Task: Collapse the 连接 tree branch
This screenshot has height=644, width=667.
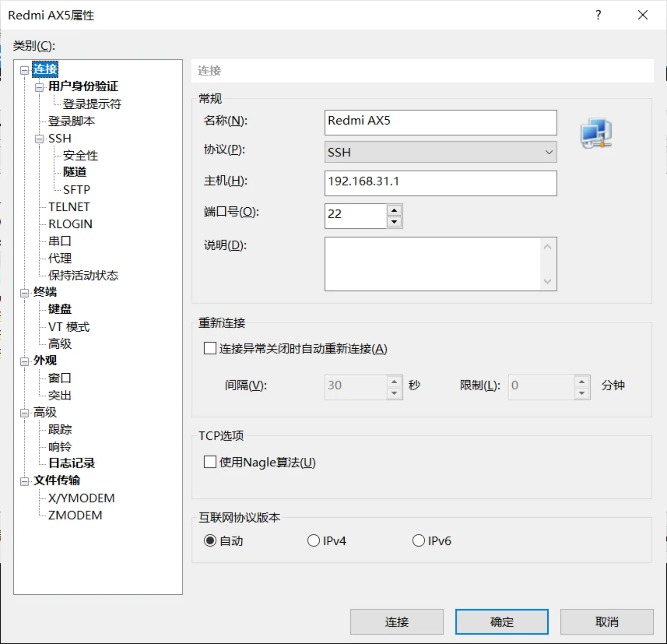Action: tap(25, 70)
